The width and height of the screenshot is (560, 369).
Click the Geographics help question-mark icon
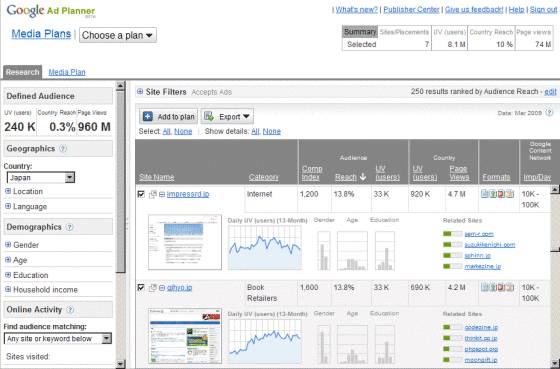[63, 149]
